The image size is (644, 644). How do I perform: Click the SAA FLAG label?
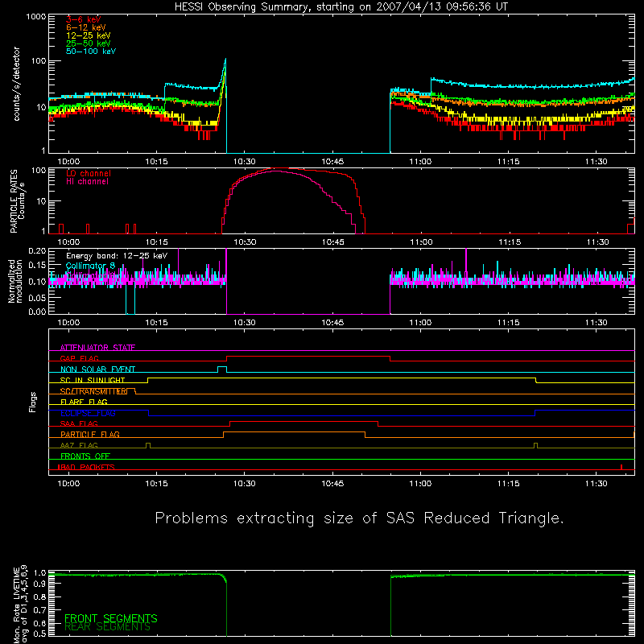pos(79,423)
